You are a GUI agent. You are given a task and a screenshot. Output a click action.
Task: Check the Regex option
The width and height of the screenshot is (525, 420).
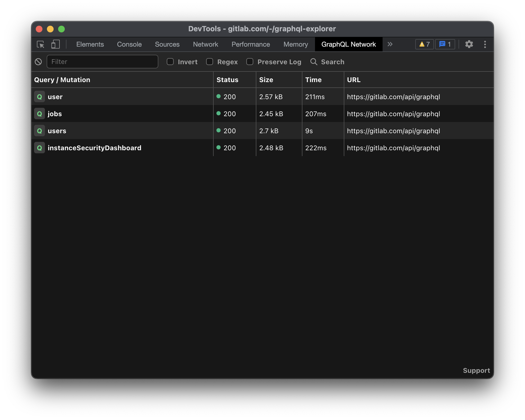click(209, 62)
